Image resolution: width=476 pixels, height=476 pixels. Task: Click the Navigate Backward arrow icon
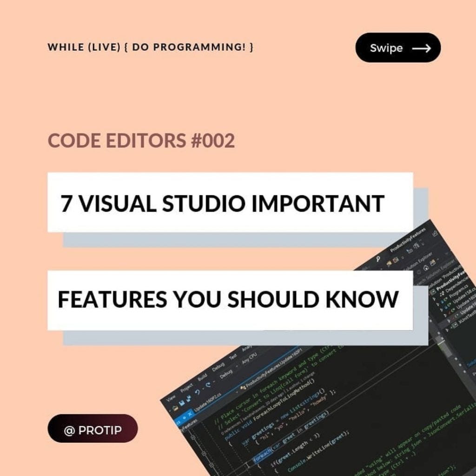coord(197,390)
